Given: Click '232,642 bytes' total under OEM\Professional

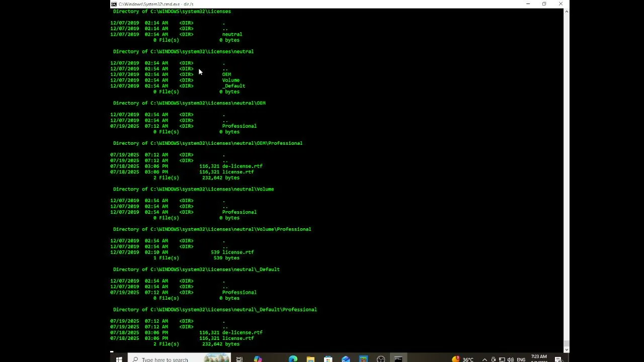Looking at the screenshot, I should point(221,177).
